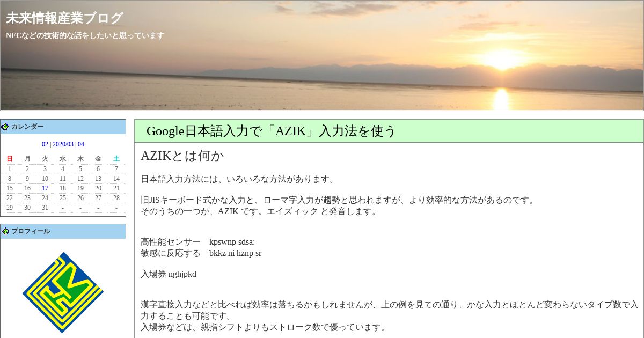
Task: Click calendar day 14
Action: [x=116, y=179]
